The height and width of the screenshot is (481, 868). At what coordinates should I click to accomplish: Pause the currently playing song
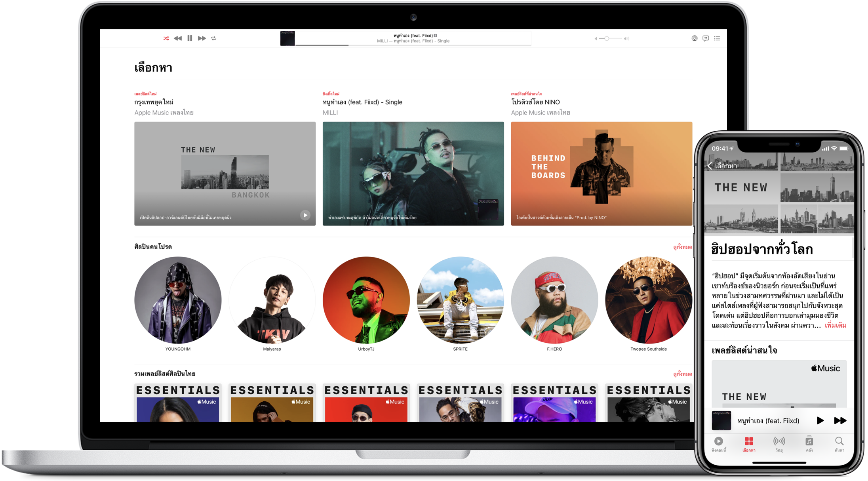click(x=190, y=38)
